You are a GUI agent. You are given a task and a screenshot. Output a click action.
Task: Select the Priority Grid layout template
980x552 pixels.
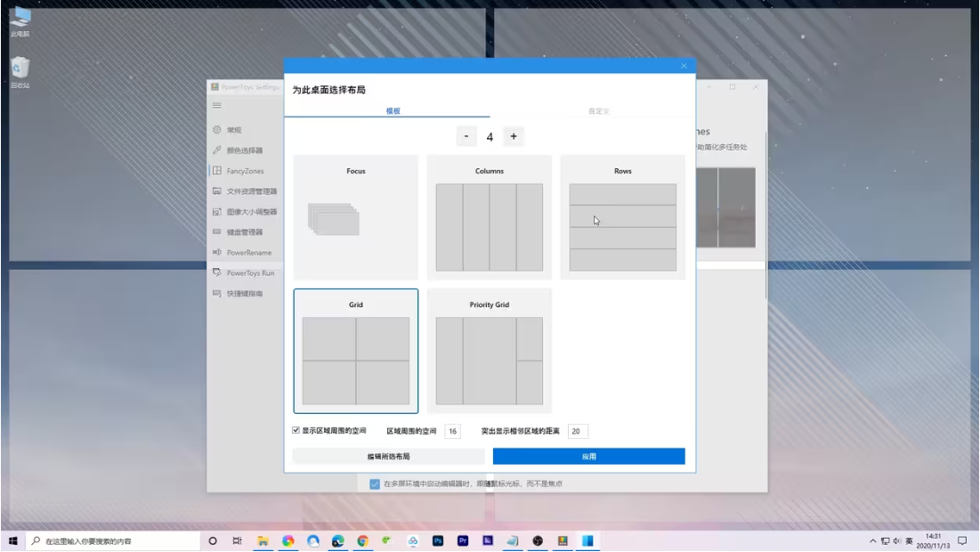point(490,351)
